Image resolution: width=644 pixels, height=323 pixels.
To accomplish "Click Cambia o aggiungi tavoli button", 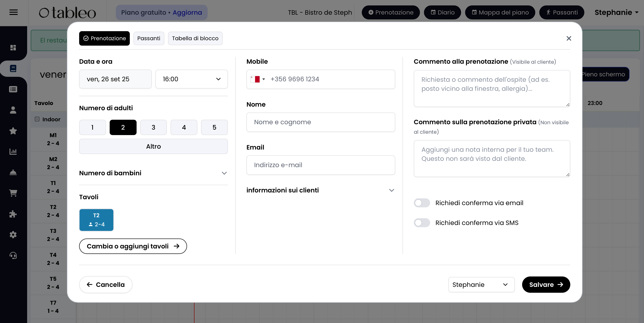I will point(133,246).
